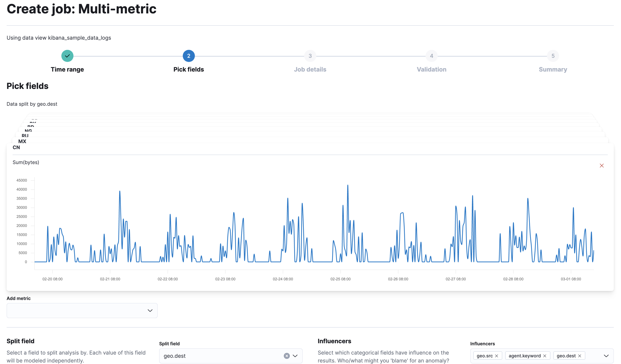Click the Job details step label

tap(310, 69)
